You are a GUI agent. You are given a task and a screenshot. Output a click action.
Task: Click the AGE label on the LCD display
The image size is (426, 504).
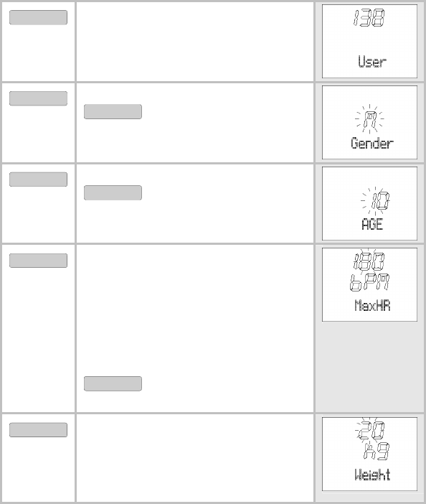click(x=372, y=224)
